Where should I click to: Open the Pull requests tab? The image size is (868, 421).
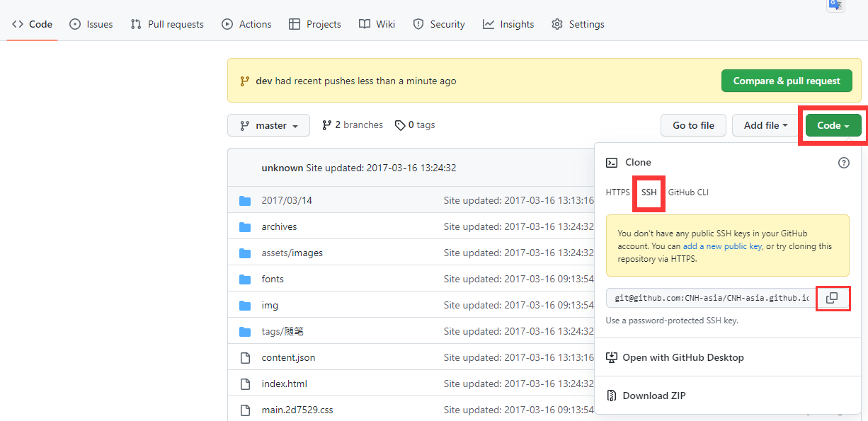click(x=167, y=24)
